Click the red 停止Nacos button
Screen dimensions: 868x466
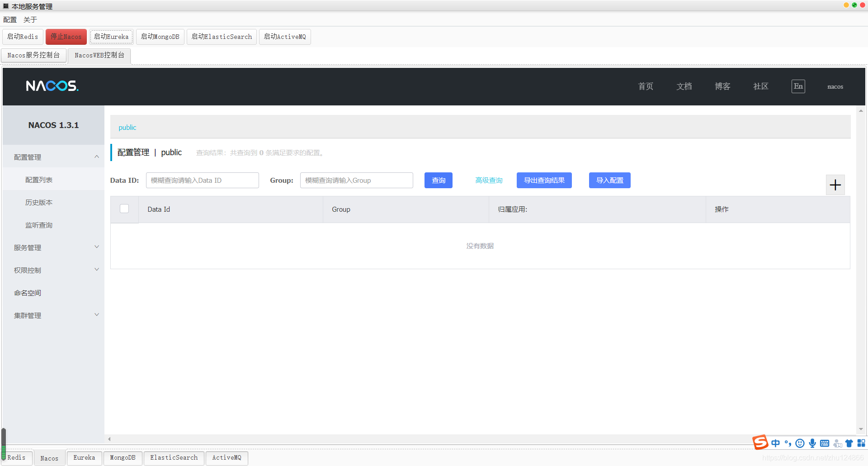pos(66,37)
